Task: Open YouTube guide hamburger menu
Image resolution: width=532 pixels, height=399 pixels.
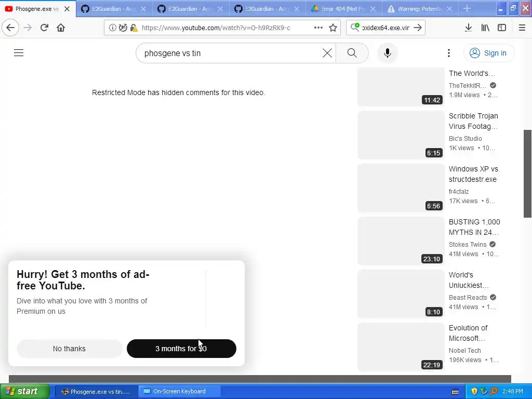Action: (19, 53)
